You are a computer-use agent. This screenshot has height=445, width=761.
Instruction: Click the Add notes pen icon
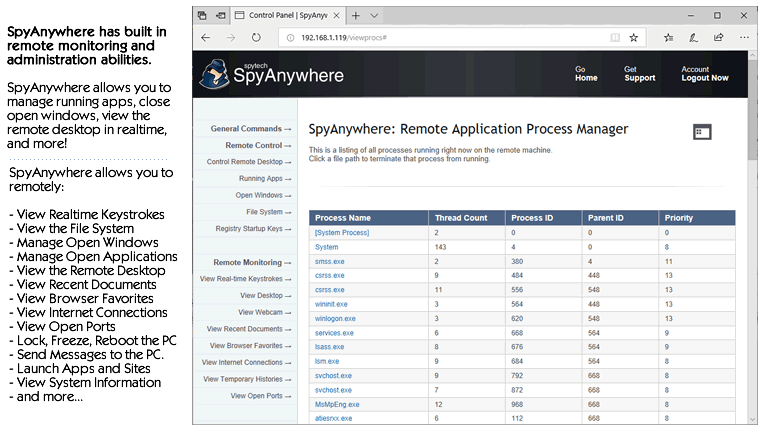[693, 37]
